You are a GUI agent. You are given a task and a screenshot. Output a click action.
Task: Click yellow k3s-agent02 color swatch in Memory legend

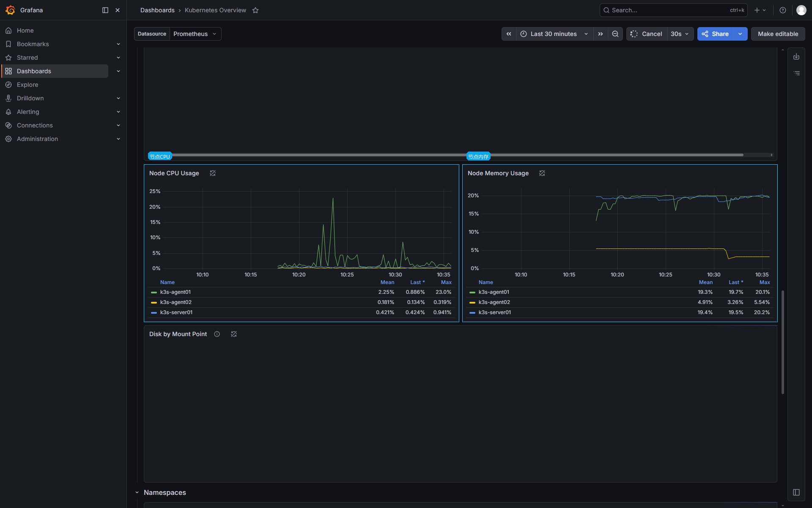[x=472, y=303]
